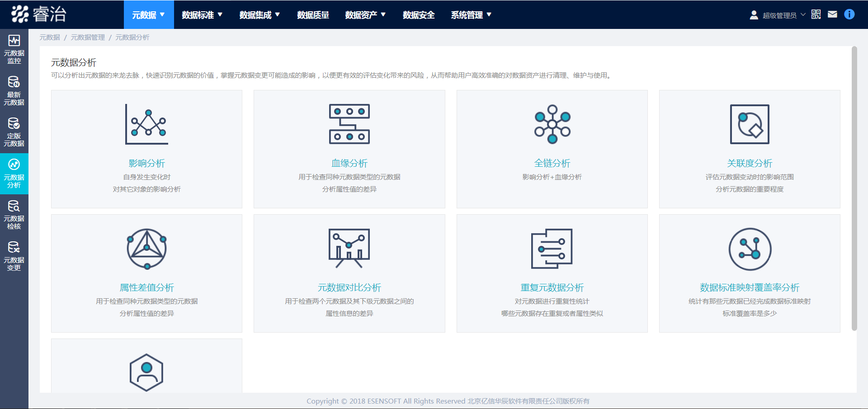This screenshot has height=409, width=868.
Task: Click the 睿治 logo
Action: tap(39, 14)
